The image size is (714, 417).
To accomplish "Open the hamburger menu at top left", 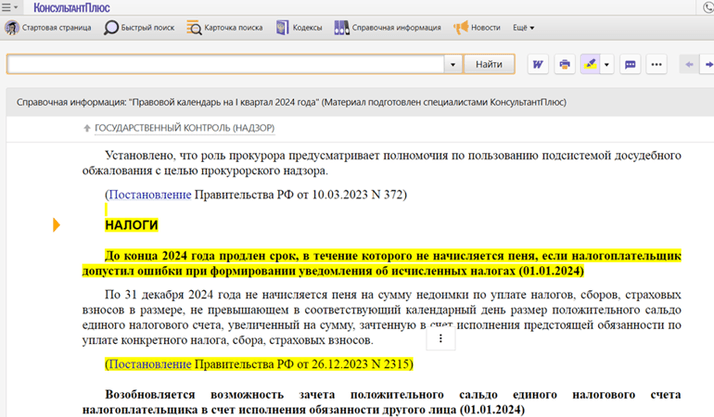I will 10,7.
